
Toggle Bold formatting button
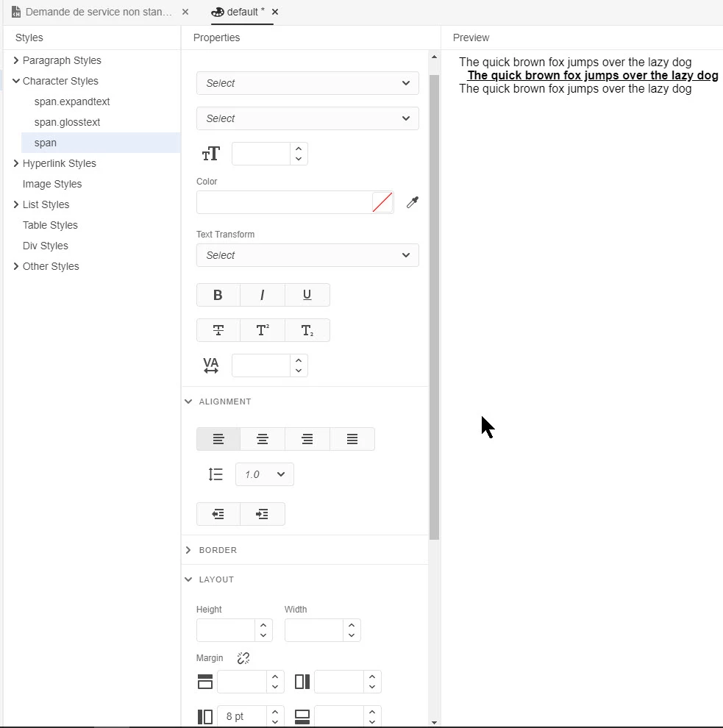tap(218, 295)
